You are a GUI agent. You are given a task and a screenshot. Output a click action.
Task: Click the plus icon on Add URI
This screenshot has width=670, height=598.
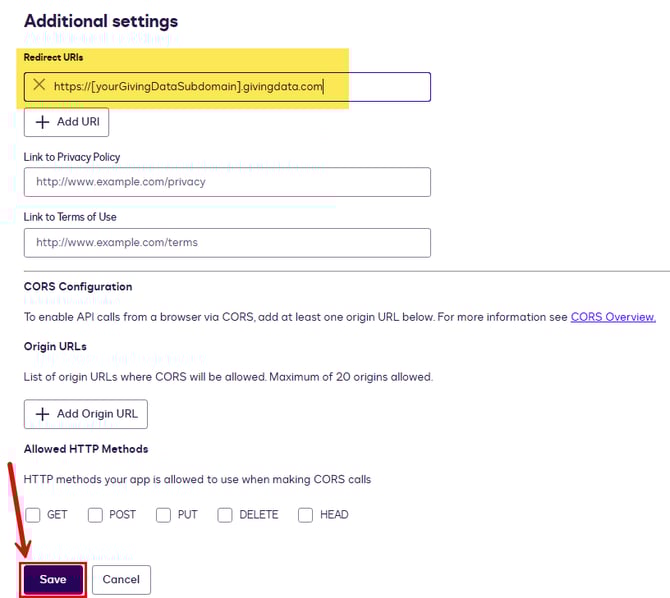point(42,122)
